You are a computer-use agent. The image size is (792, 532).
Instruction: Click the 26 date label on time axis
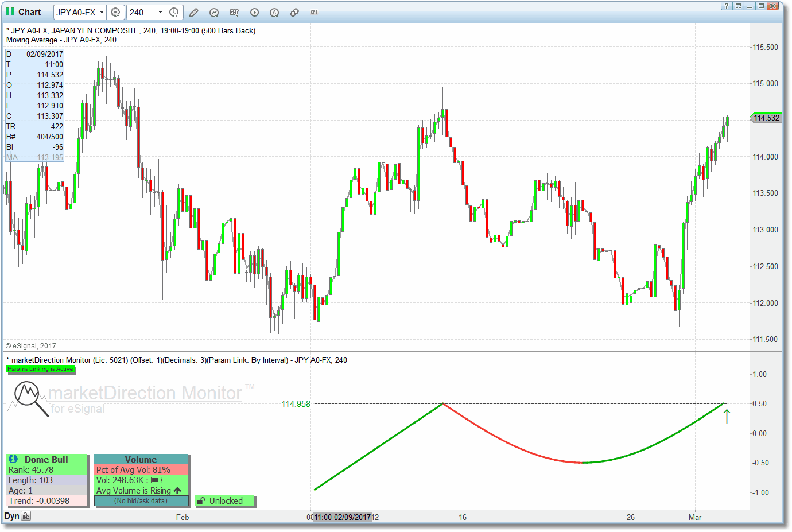[x=631, y=517]
